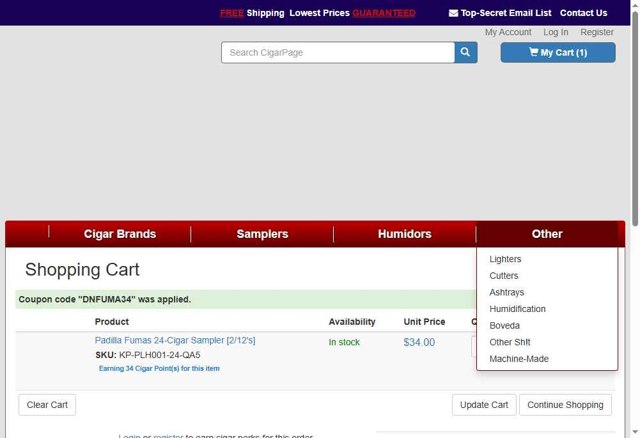Click the Shopping Cart heading
This screenshot has width=640, height=438.
tap(82, 270)
